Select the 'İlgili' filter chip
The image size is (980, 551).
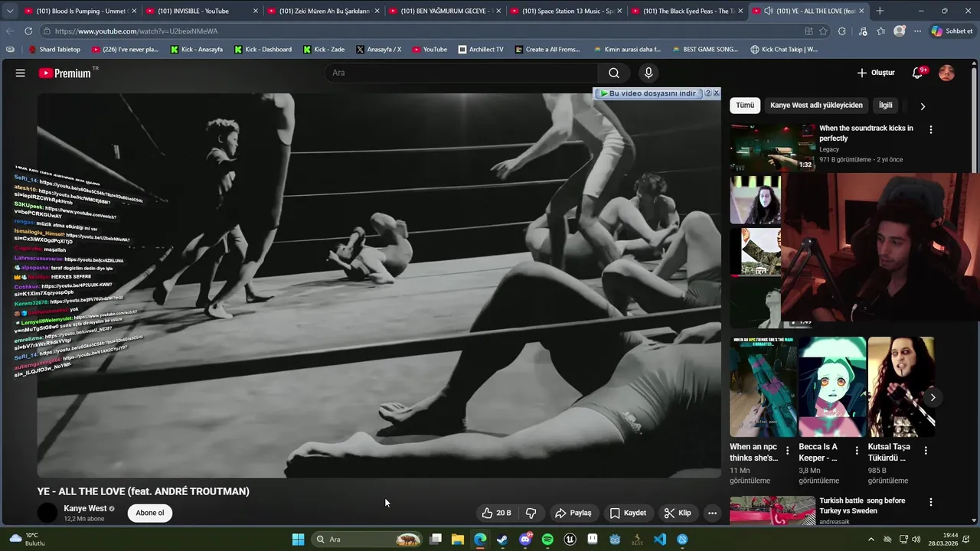886,106
